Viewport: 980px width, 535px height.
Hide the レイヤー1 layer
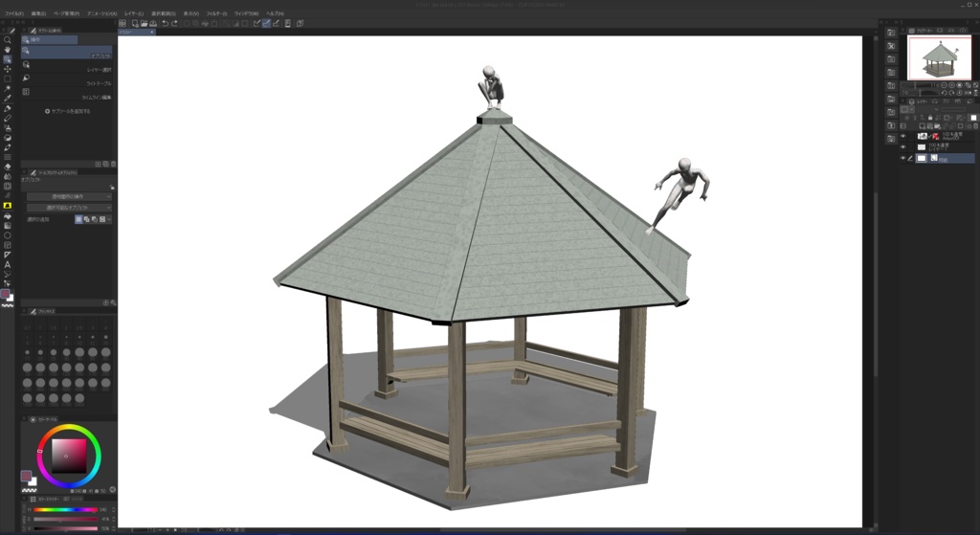coord(903,146)
